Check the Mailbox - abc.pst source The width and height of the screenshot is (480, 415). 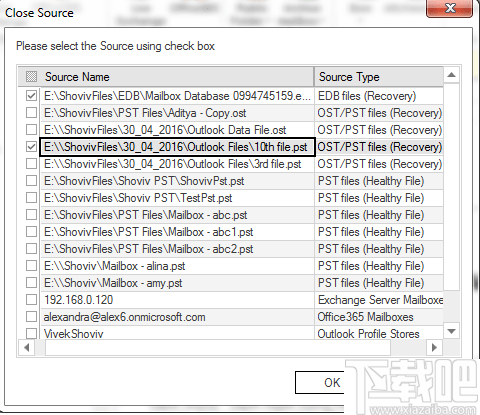(31, 215)
